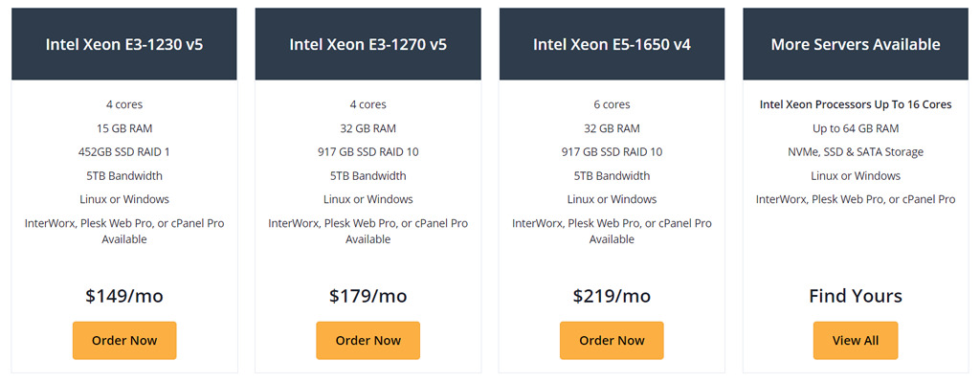The width and height of the screenshot is (980, 383).
Task: Click the 6 cores spec line
Action: coord(612,104)
